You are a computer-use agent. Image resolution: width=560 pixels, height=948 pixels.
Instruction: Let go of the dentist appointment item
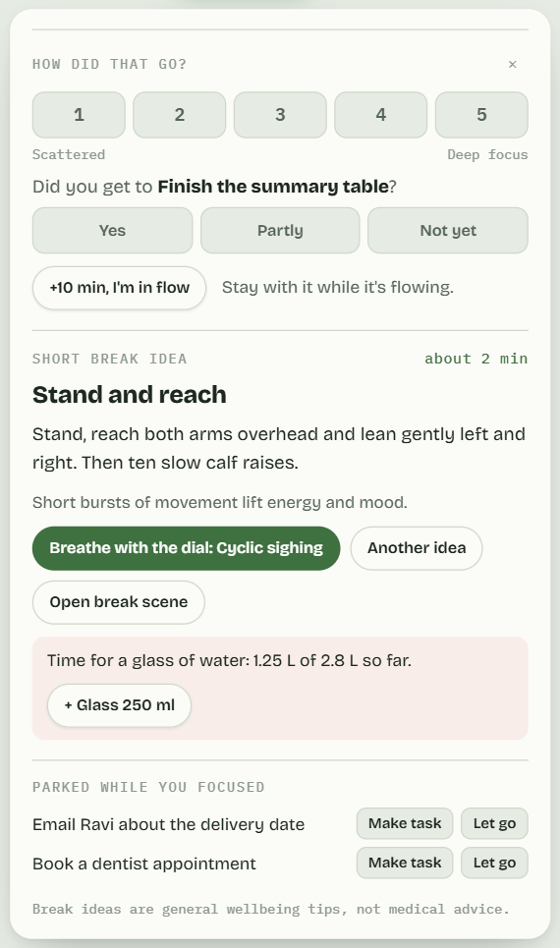click(x=494, y=863)
